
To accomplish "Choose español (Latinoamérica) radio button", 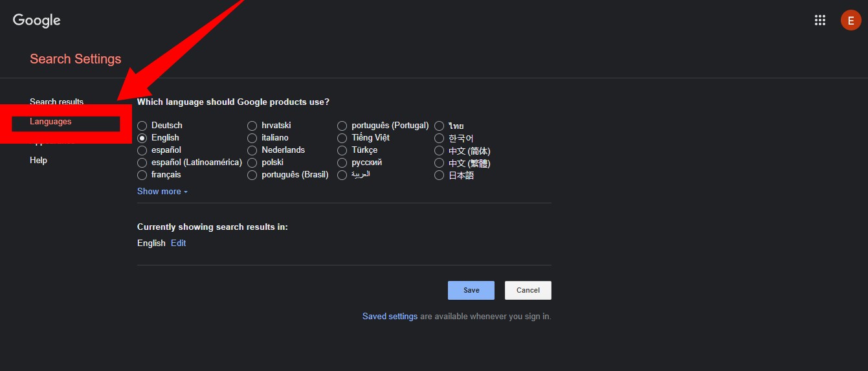I will point(142,163).
